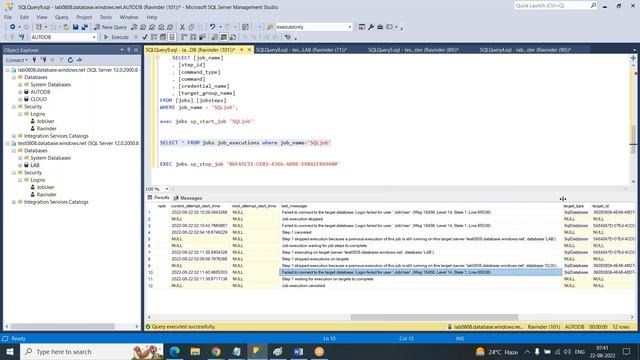Image resolution: width=640 pixels, height=360 pixels.
Task: Switch to the Messages results tab
Action: 188,198
